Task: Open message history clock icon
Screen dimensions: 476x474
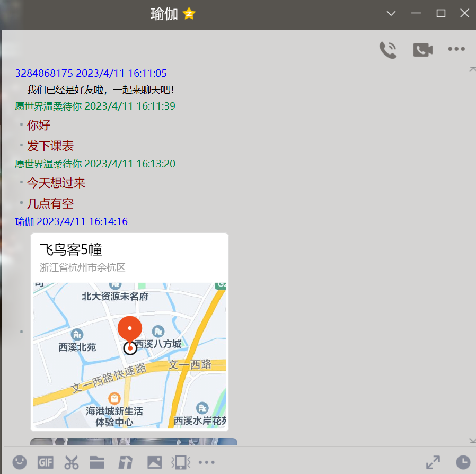Action: point(463,462)
